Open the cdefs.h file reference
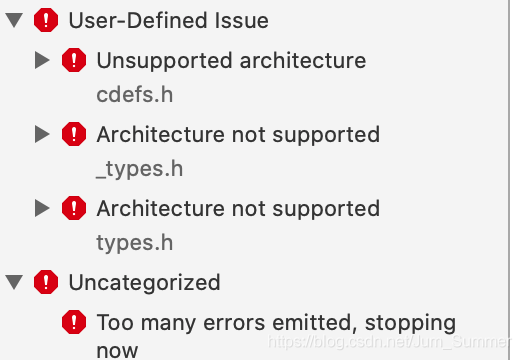This screenshot has height=360, width=522. point(135,95)
